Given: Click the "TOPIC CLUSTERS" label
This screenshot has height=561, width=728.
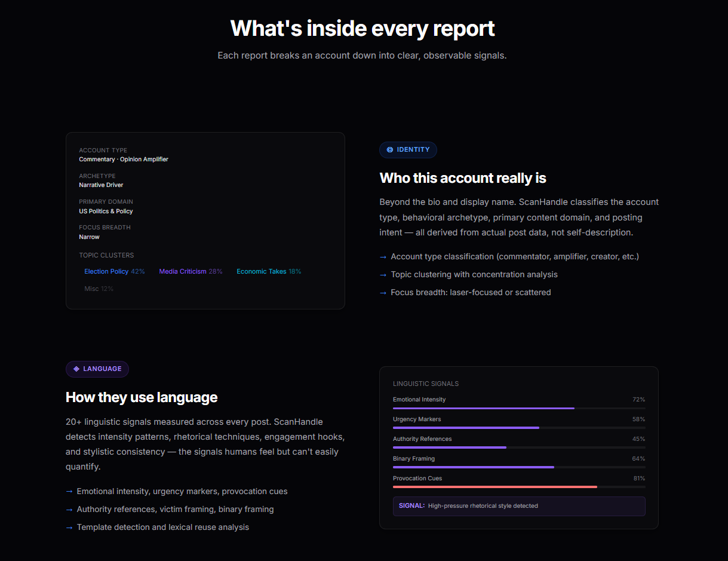Looking at the screenshot, I should click(106, 255).
